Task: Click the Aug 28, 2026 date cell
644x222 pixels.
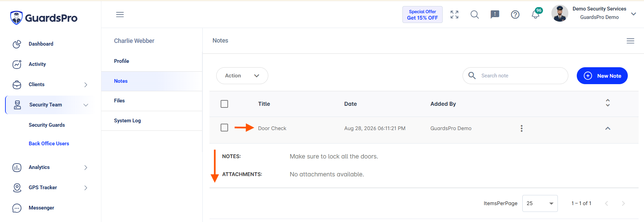Action: [375, 128]
